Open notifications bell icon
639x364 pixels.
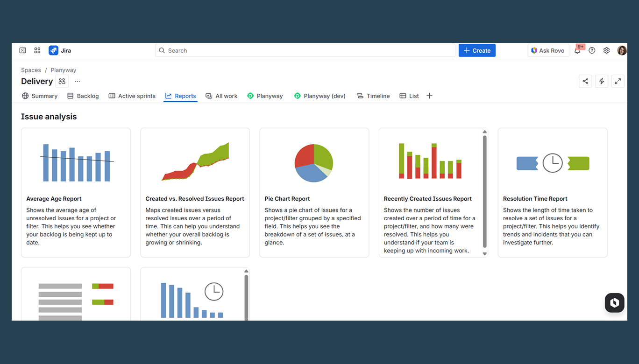(578, 50)
